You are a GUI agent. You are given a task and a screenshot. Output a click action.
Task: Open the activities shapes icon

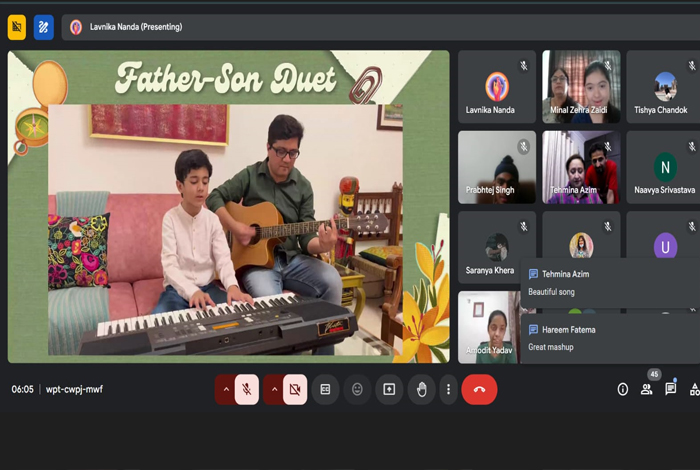695,390
